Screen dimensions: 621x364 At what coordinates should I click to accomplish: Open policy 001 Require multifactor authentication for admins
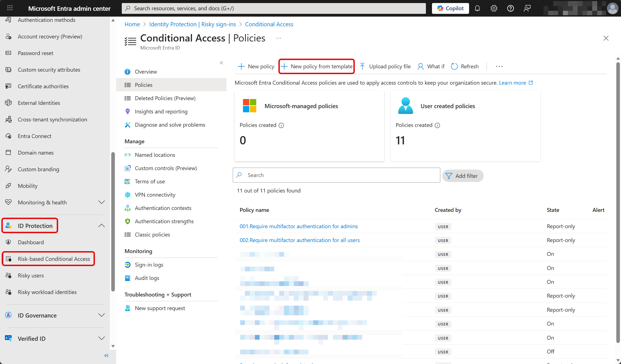[x=299, y=226]
